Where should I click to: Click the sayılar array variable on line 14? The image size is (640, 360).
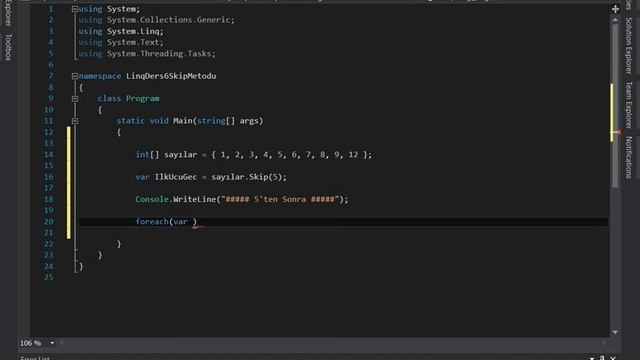coord(180,155)
